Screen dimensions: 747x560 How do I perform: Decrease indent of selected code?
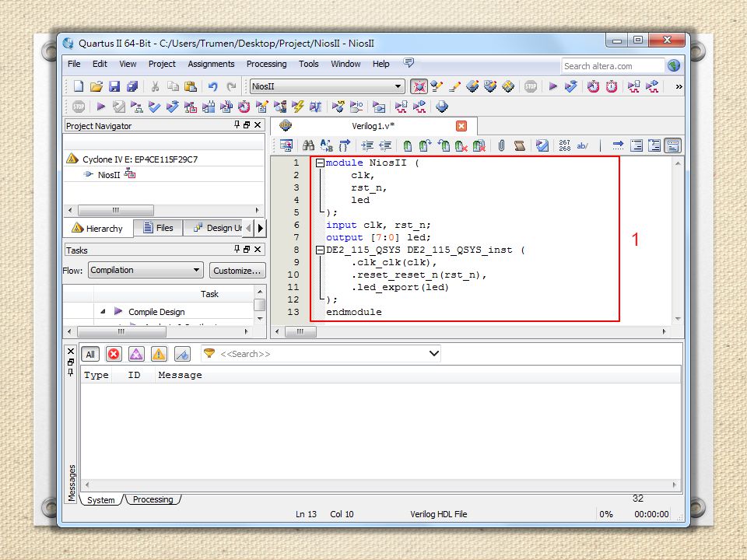385,145
